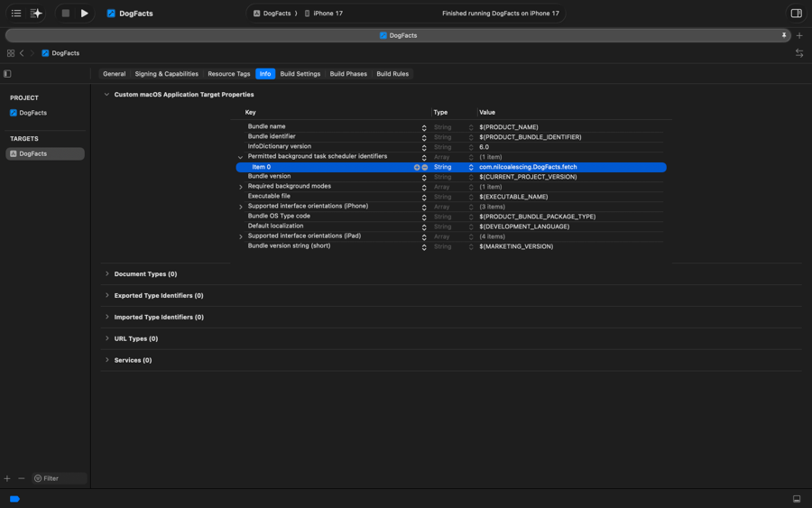Open the General tab
The width and height of the screenshot is (812, 508).
[114, 73]
